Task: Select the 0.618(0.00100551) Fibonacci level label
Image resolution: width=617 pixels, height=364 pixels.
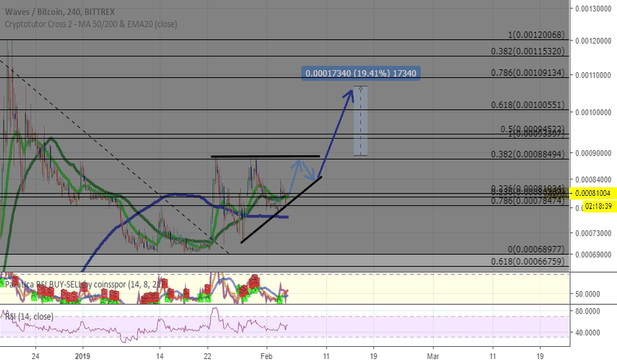Action: pos(528,105)
